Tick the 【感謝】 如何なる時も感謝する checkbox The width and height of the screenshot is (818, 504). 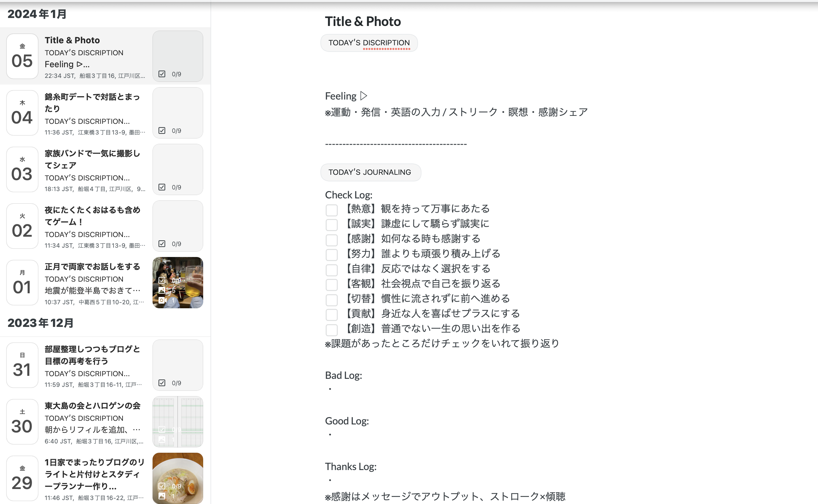331,240
